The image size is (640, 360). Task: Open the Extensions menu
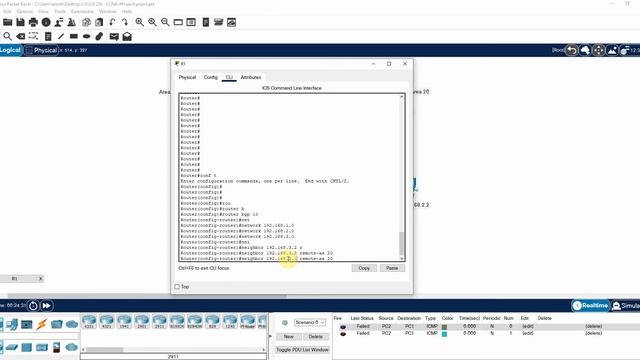pos(82,11)
